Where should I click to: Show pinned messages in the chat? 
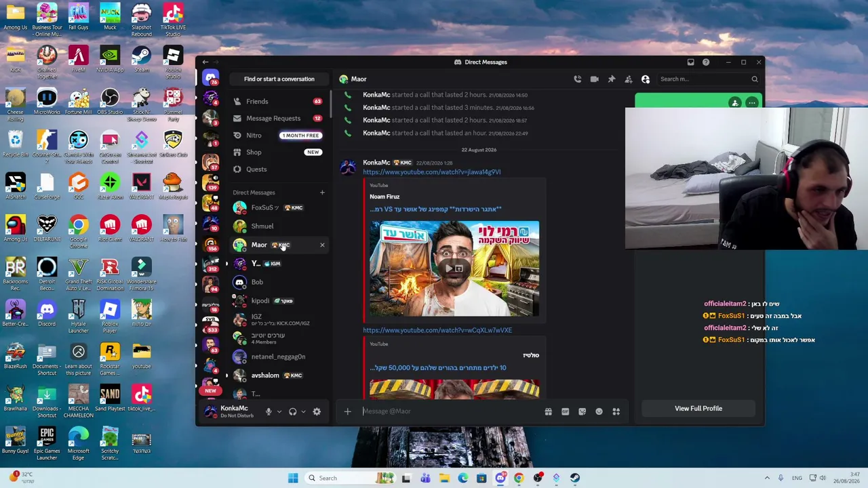point(612,79)
